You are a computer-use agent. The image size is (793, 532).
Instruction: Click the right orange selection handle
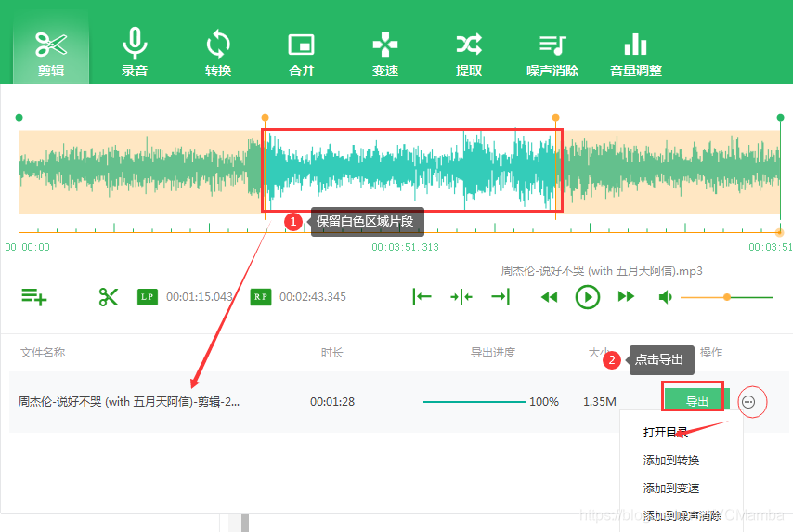coord(556,118)
